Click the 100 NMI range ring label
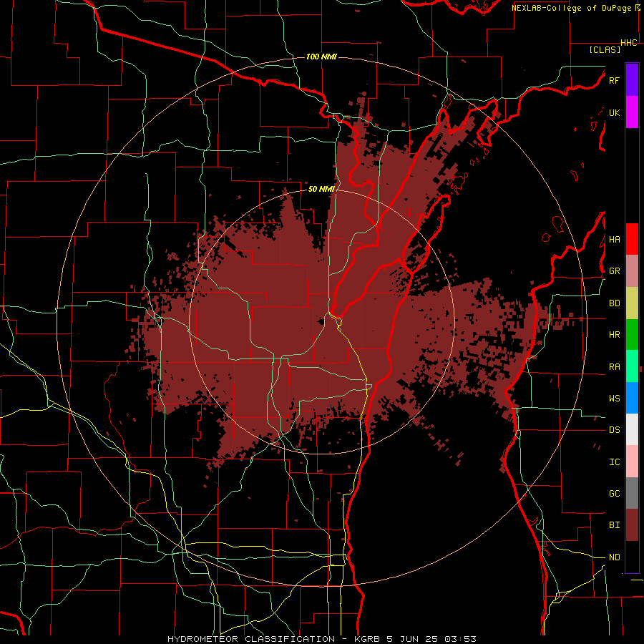Screen dimensions: 644x644 [x=321, y=57]
